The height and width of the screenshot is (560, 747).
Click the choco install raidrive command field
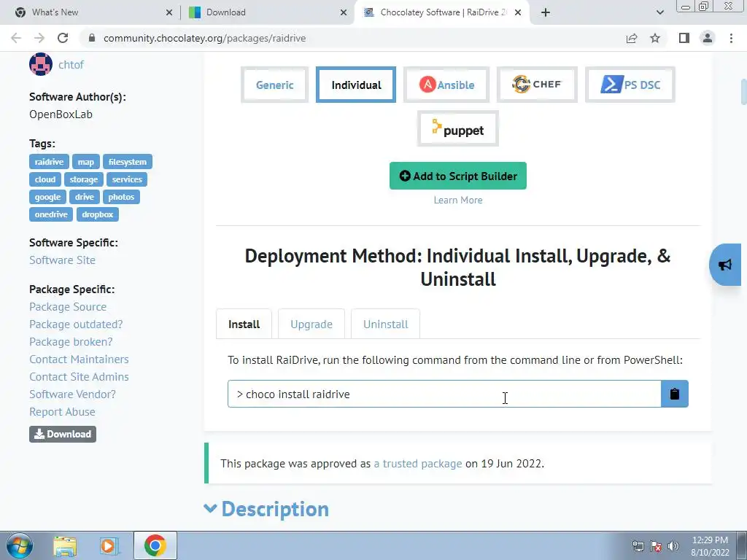[444, 394]
